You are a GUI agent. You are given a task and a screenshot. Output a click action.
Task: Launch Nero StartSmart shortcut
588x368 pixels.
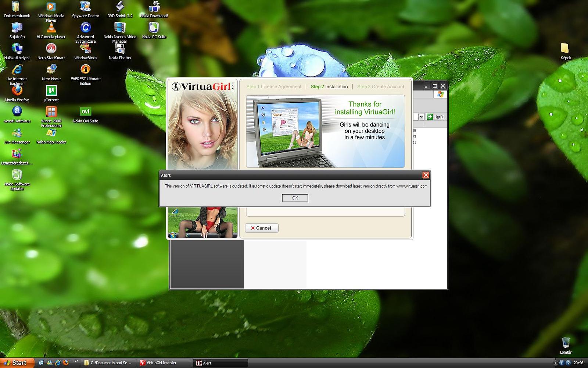coord(51,52)
